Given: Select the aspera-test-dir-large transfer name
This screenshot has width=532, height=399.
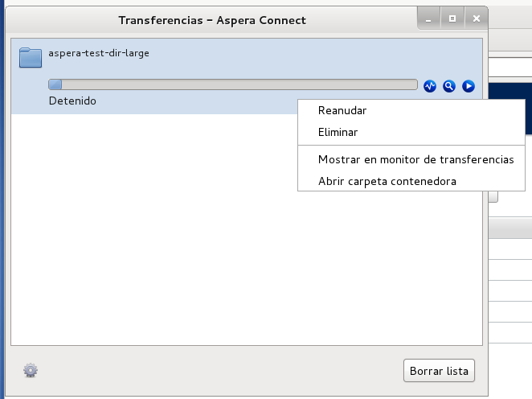Looking at the screenshot, I should 99,53.
